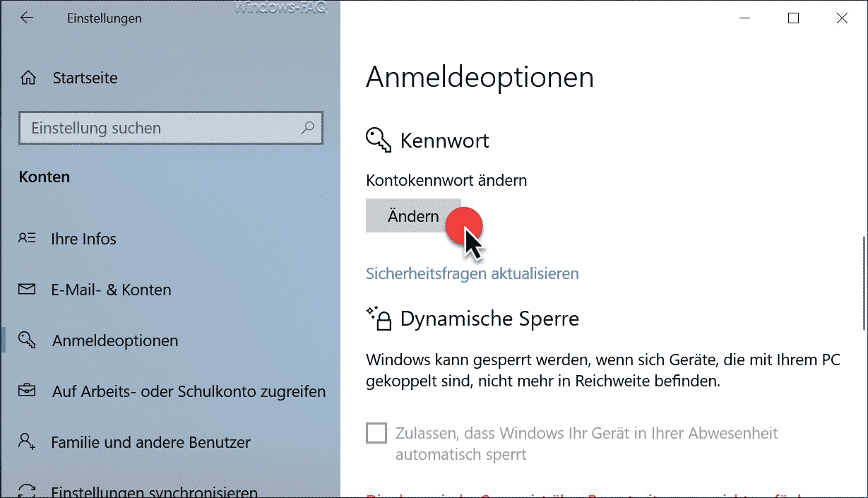Go back with the arrow icon

27,18
